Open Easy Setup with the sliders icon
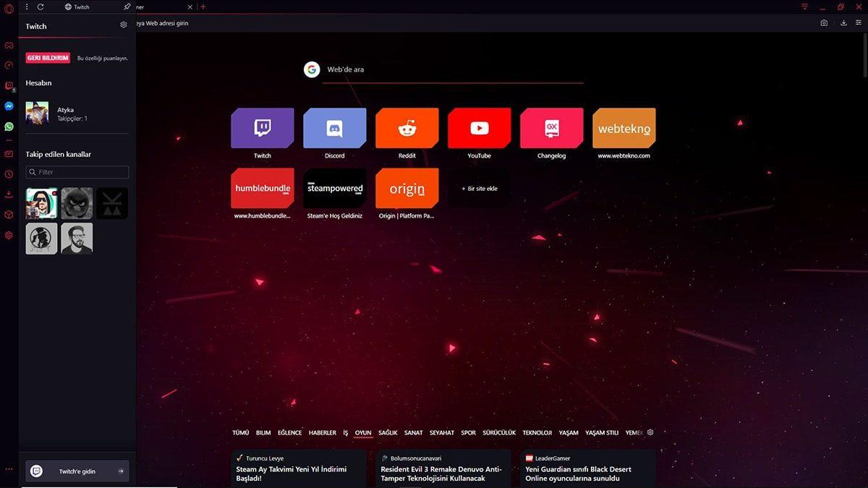This screenshot has height=488, width=868. (857, 22)
